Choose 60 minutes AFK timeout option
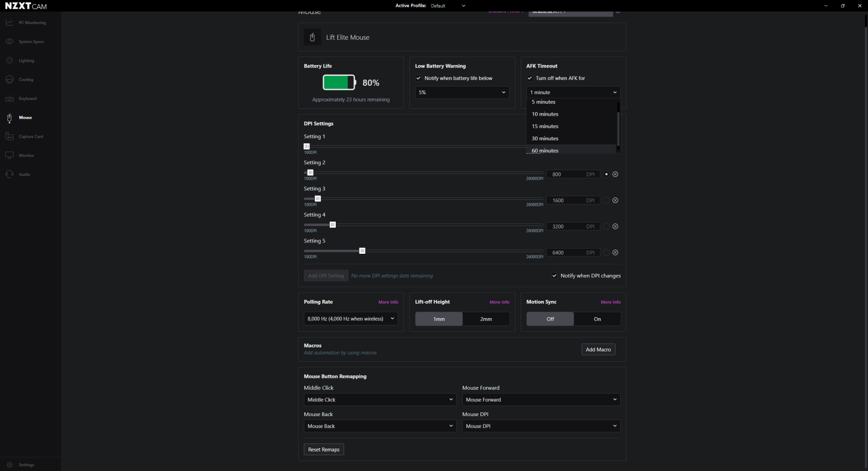The image size is (868, 471). tap(572, 150)
